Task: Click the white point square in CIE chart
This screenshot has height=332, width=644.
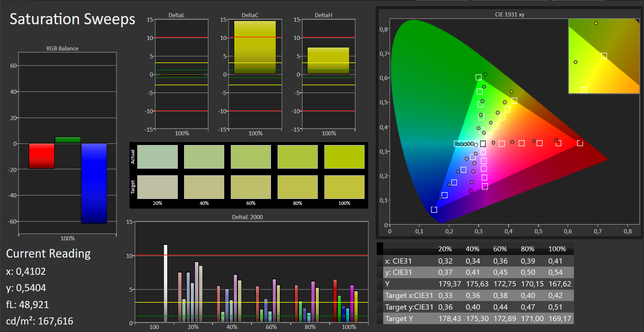Action: (483, 144)
